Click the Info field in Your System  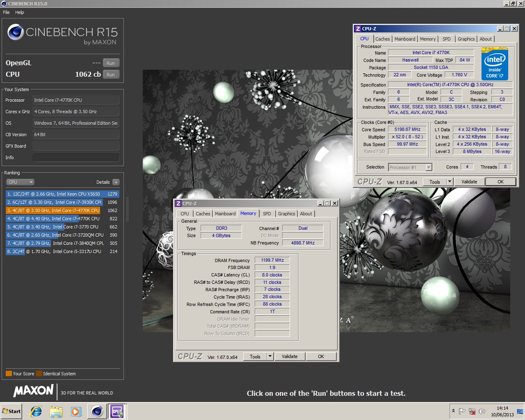point(76,157)
